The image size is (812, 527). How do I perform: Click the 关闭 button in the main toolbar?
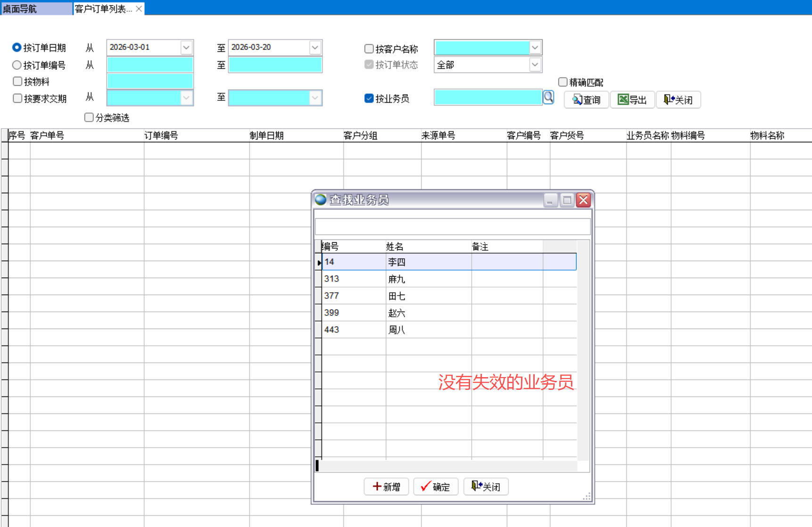[x=678, y=100]
